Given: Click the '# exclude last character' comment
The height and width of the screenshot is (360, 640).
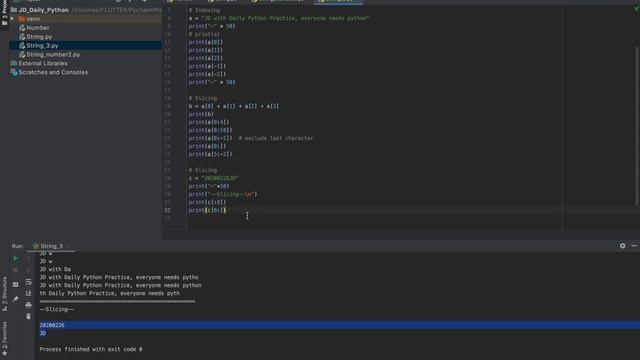Looking at the screenshot, I should tap(276, 138).
